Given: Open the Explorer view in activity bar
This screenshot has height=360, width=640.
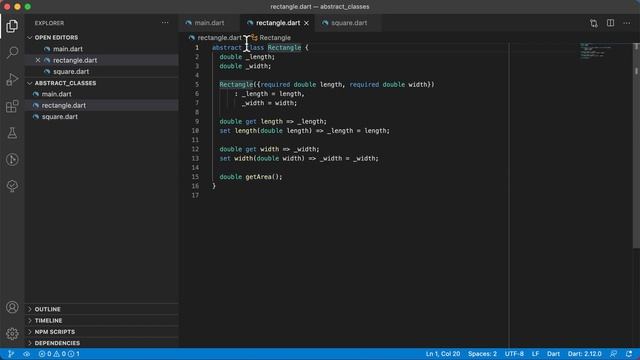Looking at the screenshot, I should 12,26.
